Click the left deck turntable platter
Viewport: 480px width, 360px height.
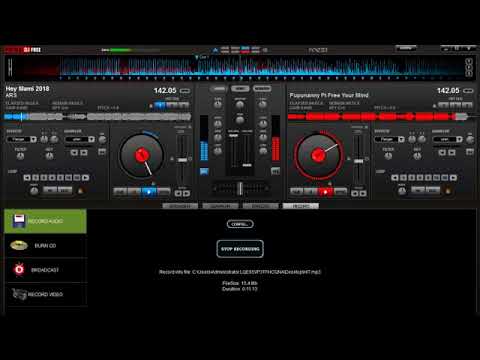pos(142,155)
